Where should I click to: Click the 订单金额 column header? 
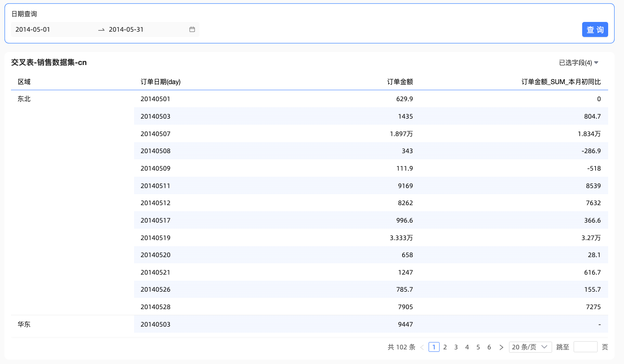400,82
